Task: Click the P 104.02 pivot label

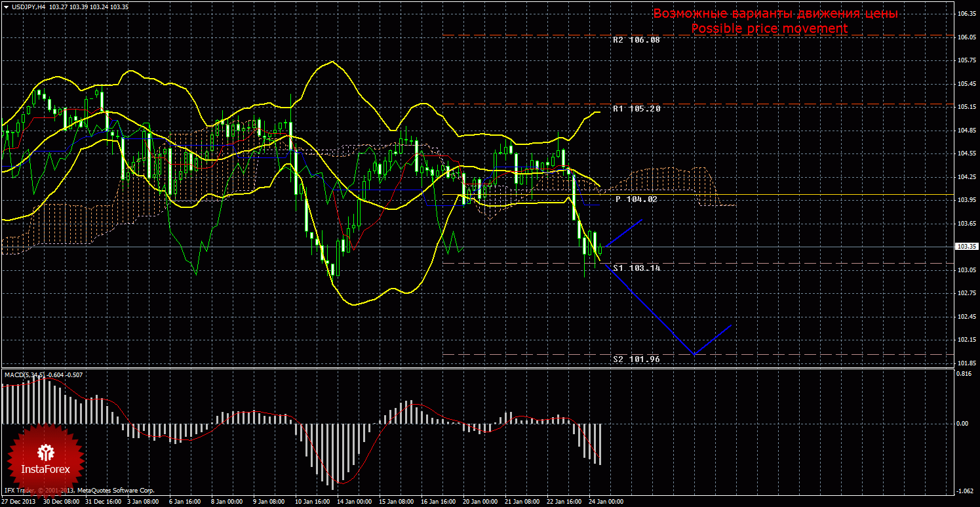Action: click(x=637, y=199)
